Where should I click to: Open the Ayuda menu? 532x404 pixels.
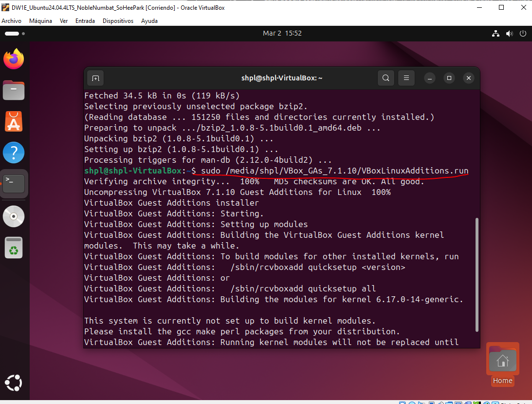[149, 21]
